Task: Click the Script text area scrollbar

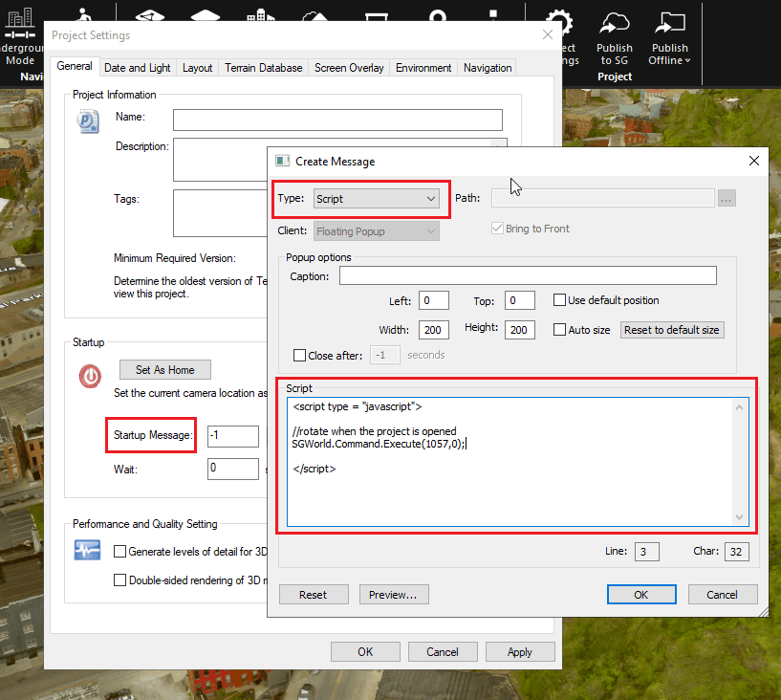Action: [x=739, y=462]
